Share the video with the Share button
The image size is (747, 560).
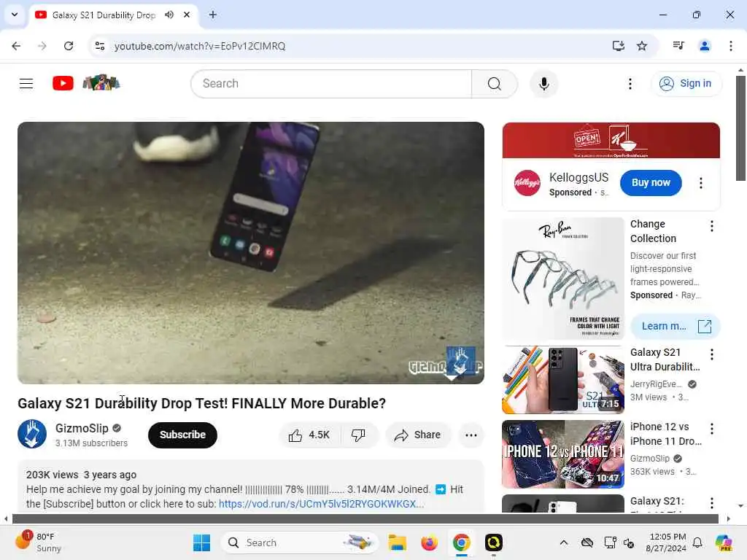[418, 435]
